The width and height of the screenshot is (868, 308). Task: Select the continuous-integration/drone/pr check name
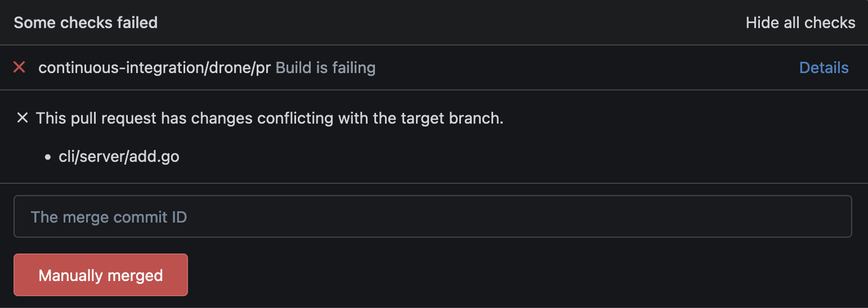(x=154, y=68)
